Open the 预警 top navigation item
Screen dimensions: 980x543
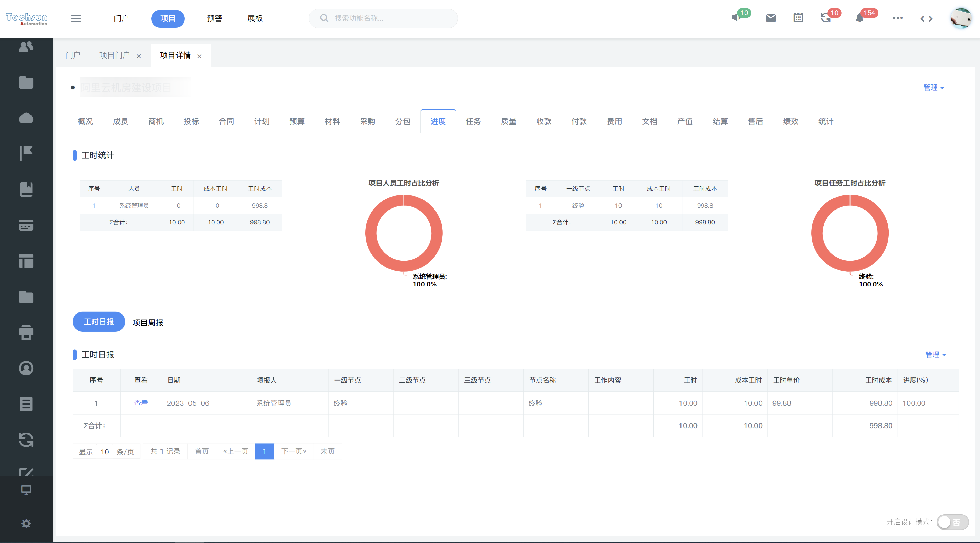(x=214, y=19)
